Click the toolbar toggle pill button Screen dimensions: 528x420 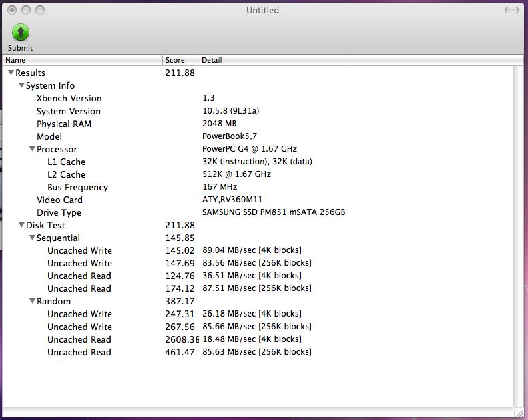[512, 10]
